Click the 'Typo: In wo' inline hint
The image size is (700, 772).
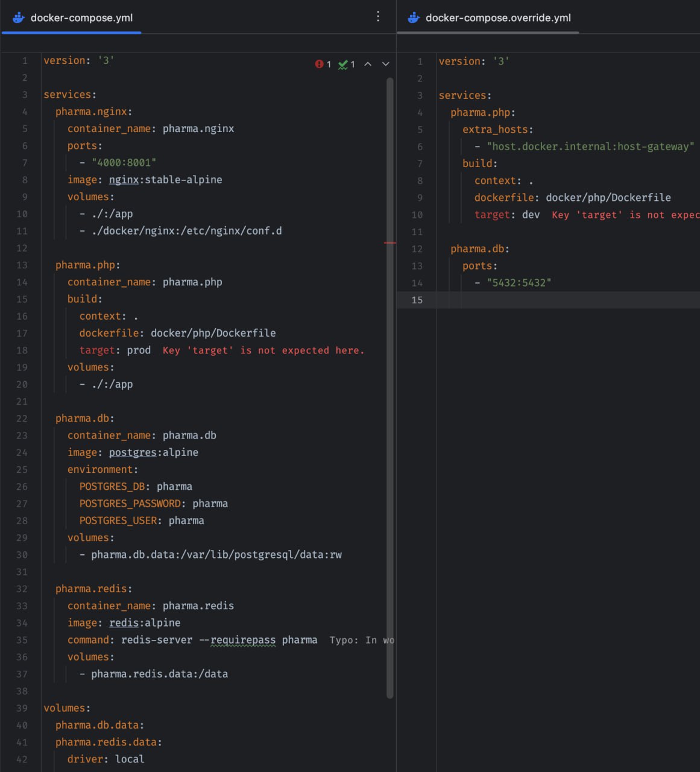click(x=362, y=639)
